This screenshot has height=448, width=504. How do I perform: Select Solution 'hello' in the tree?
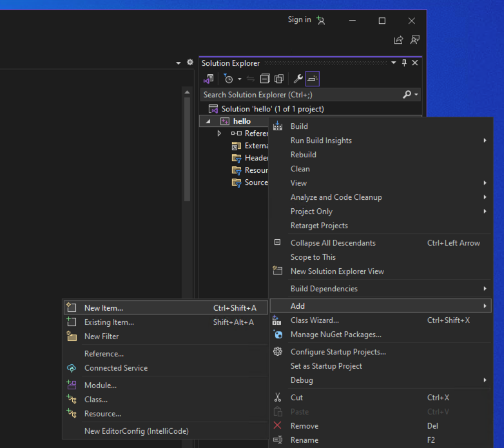(x=272, y=109)
